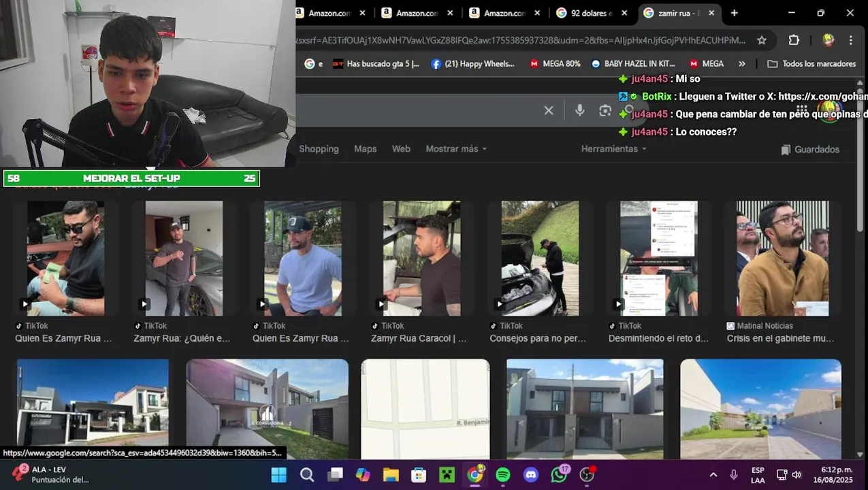Open the 'ALA - LEV' taskbar widget

51,474
